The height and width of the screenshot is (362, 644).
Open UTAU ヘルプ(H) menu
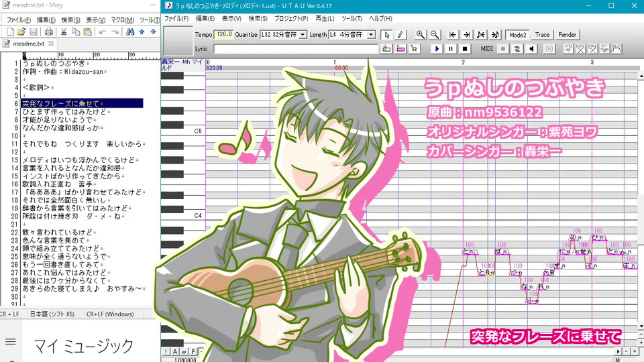(380, 19)
